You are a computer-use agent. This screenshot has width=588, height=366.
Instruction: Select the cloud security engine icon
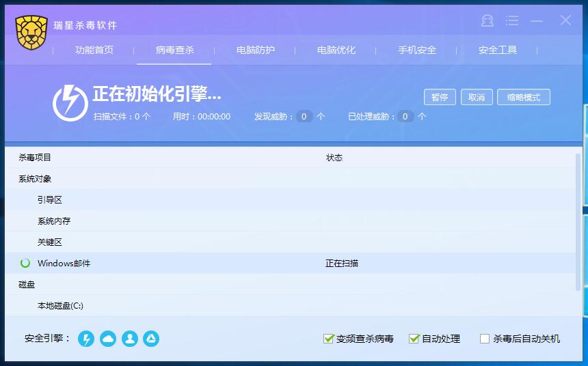[x=108, y=339]
